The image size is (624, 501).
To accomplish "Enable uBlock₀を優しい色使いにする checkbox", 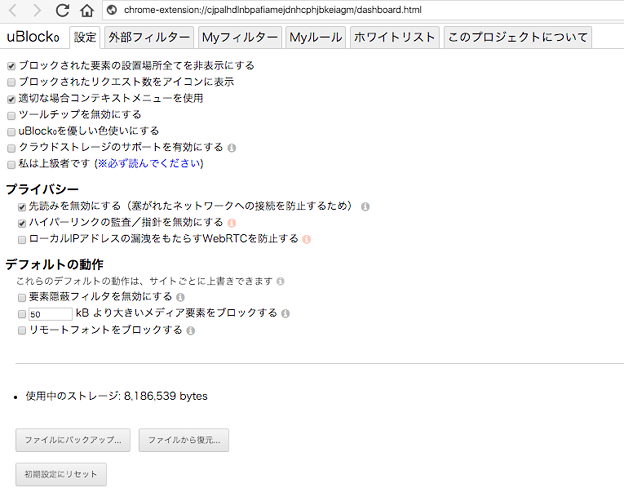I will [11, 132].
